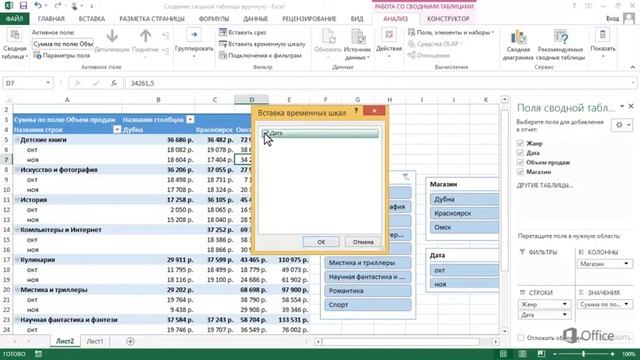640x360 pixels.
Task: Open ДРУГИЕ ТАБЛИЦЫ link
Action: [x=545, y=185]
